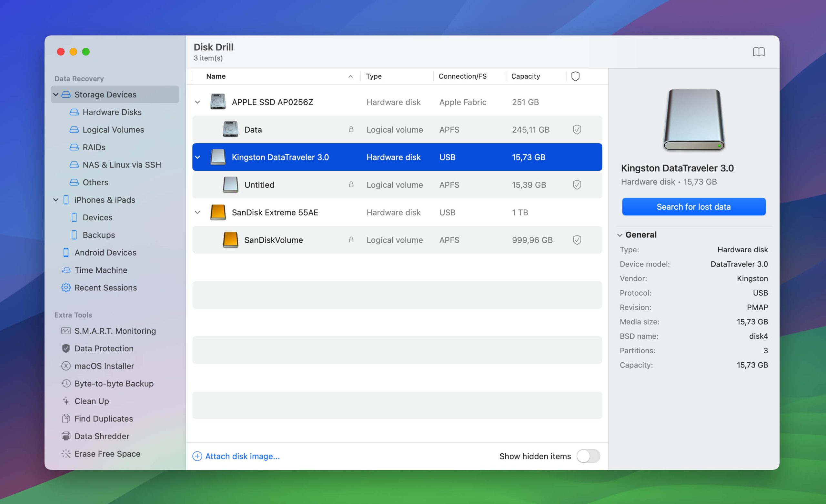This screenshot has width=826, height=504.
Task: Click the Apple Fabric connection cell
Action: pos(463,102)
